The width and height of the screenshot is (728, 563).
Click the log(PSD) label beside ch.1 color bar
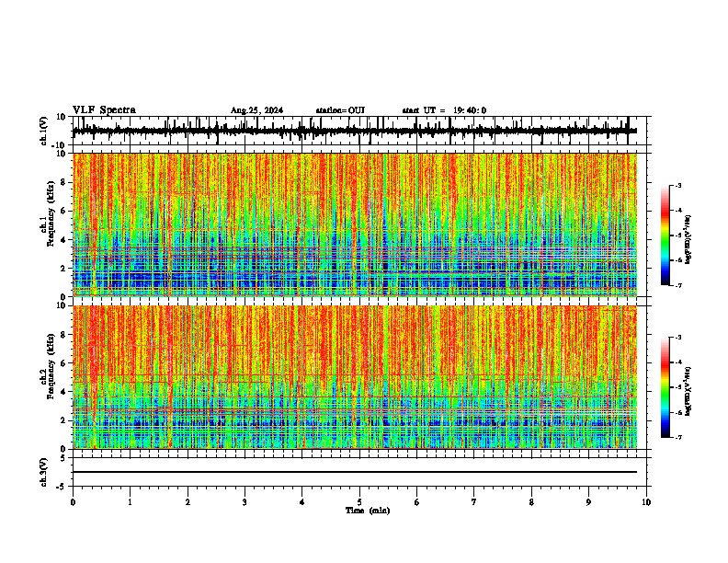pyautogui.click(x=688, y=240)
